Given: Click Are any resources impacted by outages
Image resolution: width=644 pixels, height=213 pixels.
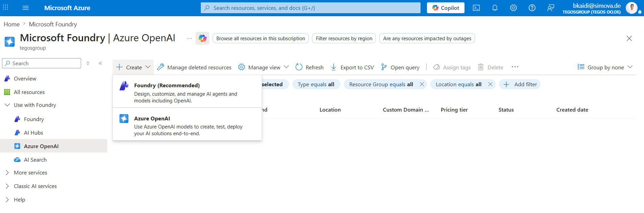Looking at the screenshot, I should pos(427,39).
